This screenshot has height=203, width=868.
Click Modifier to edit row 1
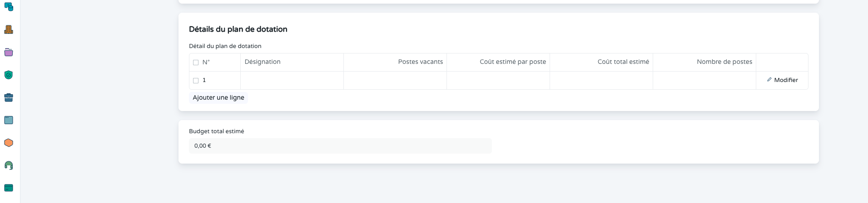[782, 80]
